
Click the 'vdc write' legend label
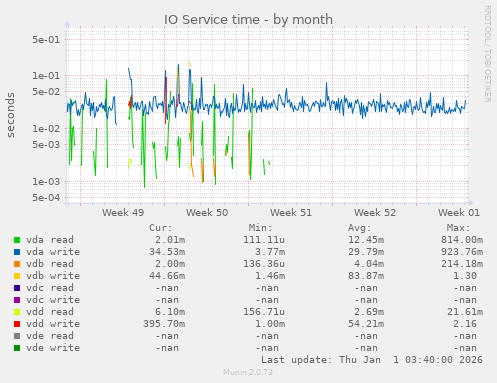tap(53, 300)
